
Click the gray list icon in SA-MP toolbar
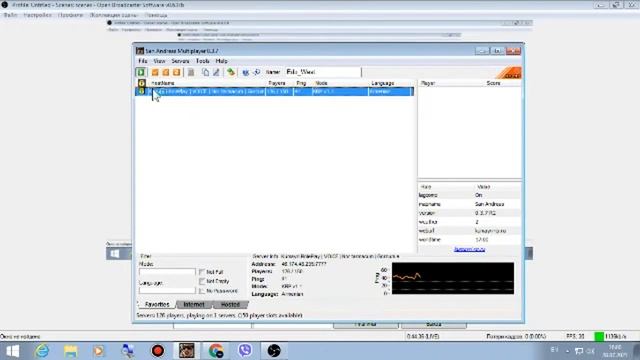point(191,72)
